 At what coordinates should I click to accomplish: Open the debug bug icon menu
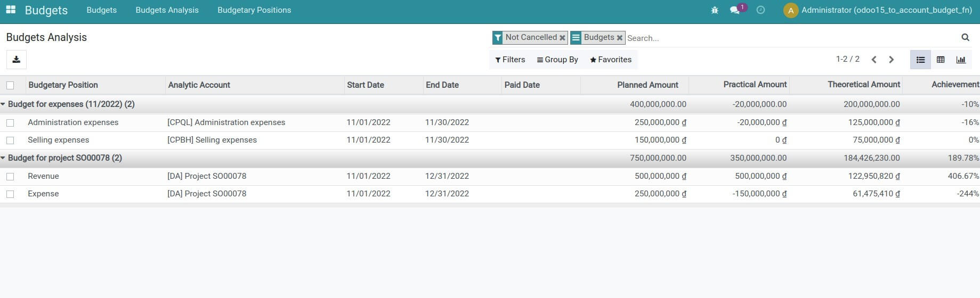(x=715, y=10)
